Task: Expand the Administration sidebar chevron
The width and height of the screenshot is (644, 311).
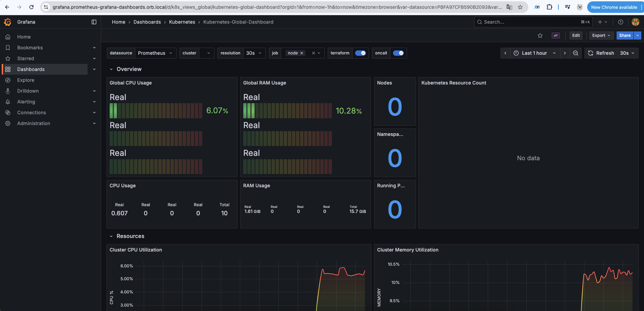Action: coord(94,123)
